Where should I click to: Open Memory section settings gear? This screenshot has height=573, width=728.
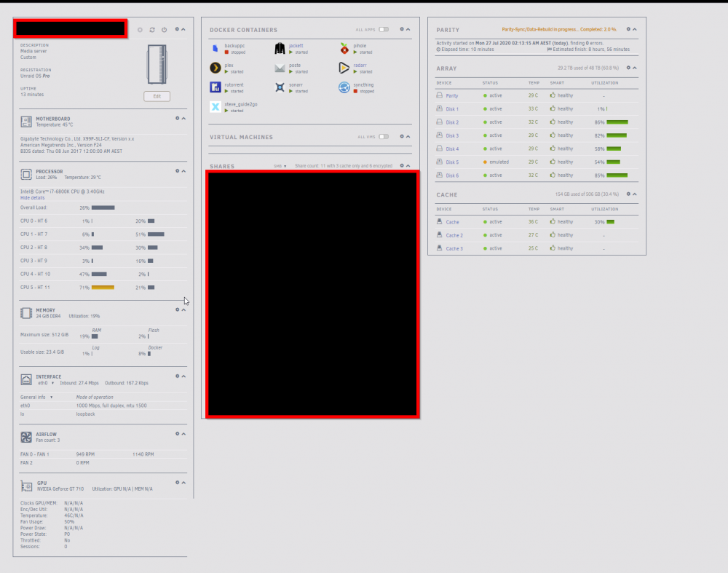coord(178,309)
